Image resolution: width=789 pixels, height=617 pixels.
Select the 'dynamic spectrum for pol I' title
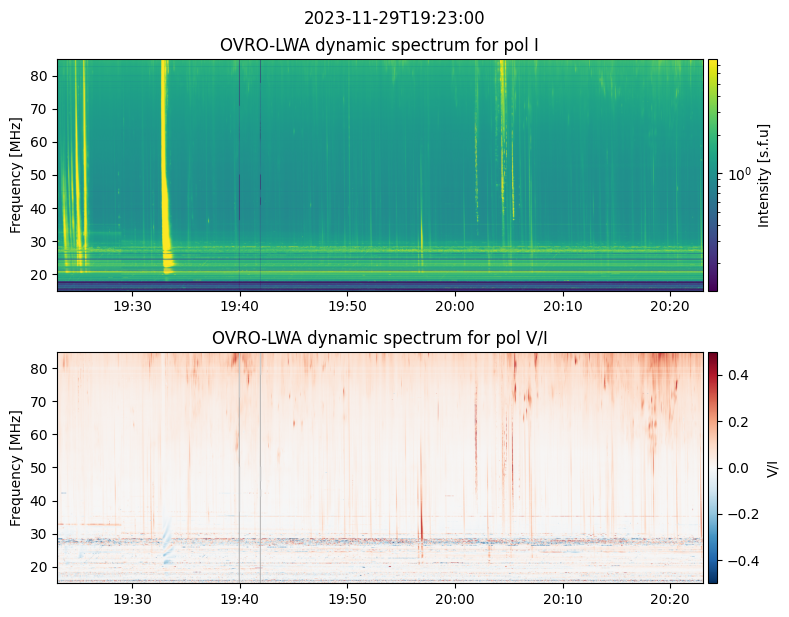(380, 45)
